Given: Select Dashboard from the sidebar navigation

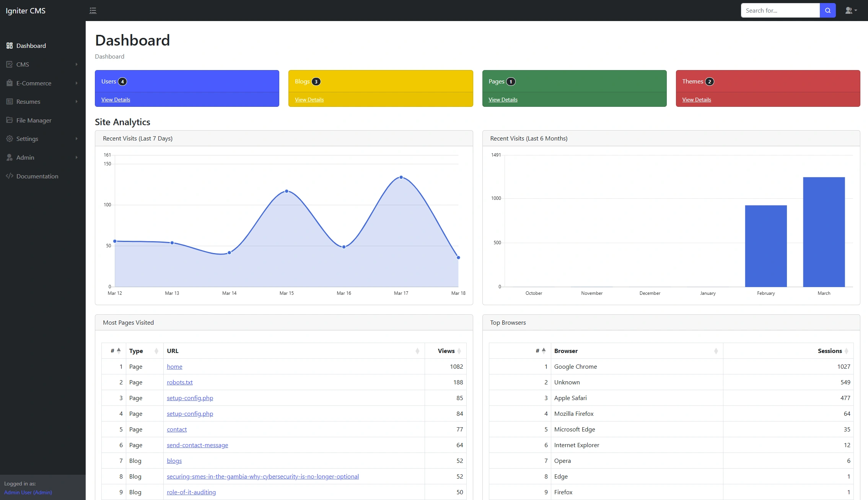Looking at the screenshot, I should click(x=31, y=46).
